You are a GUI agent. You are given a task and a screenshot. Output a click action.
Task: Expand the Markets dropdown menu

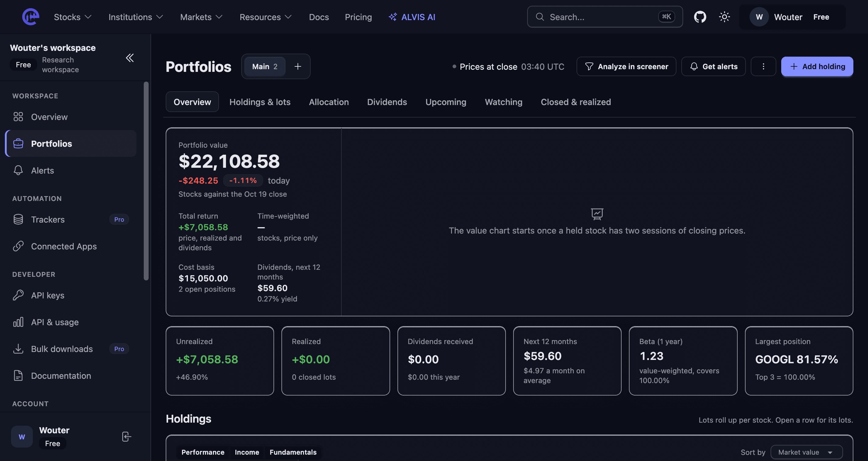201,17
